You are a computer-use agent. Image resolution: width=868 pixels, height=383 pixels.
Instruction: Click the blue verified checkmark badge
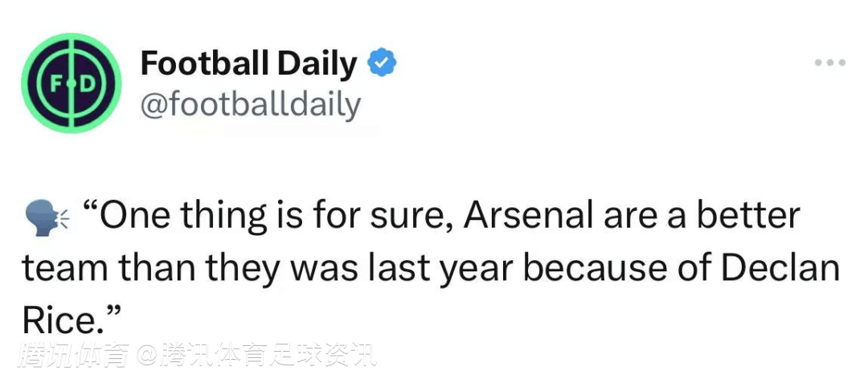click(x=382, y=63)
